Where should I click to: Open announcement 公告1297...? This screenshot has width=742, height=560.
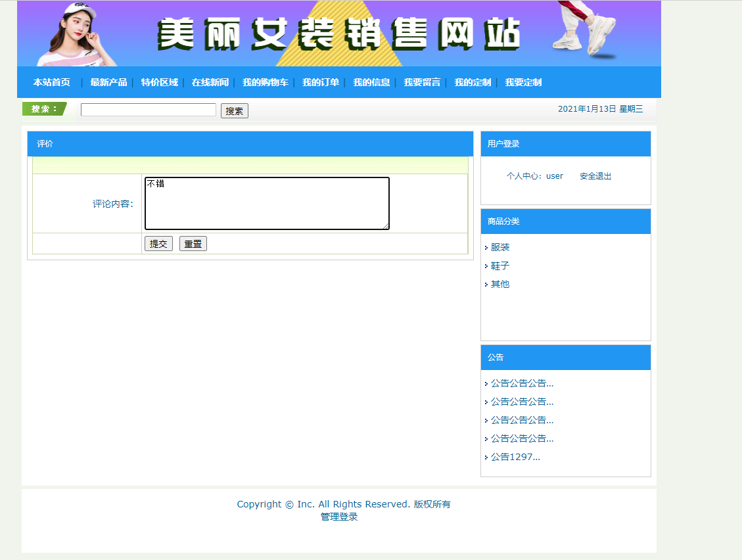(513, 456)
